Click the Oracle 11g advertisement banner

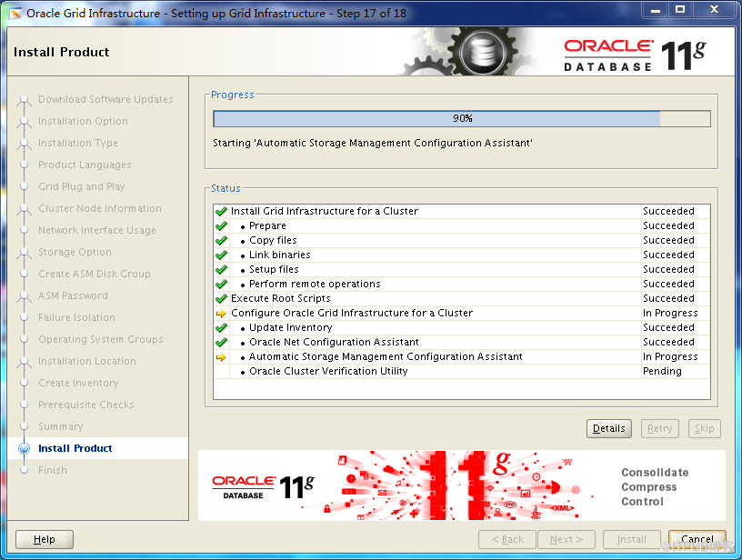461,485
